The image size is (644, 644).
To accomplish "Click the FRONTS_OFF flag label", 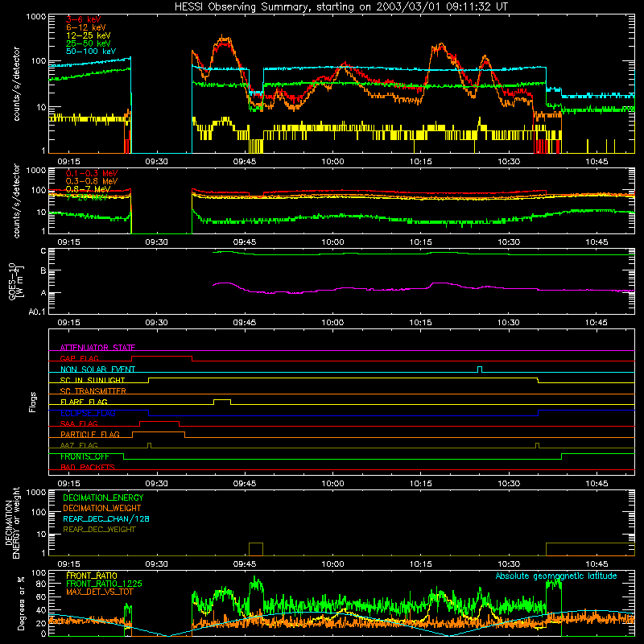I will (85, 456).
